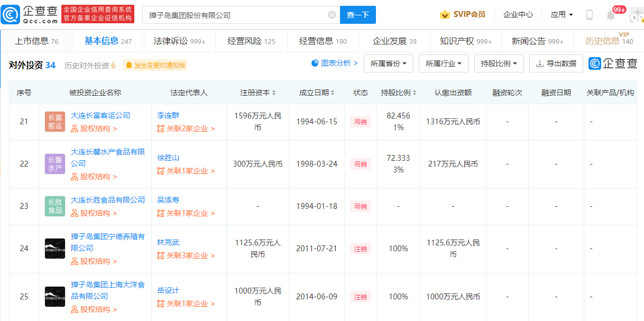Viewport: 644px width, 321px height.
Task: Click the 查一下 search button
Action: (x=357, y=15)
